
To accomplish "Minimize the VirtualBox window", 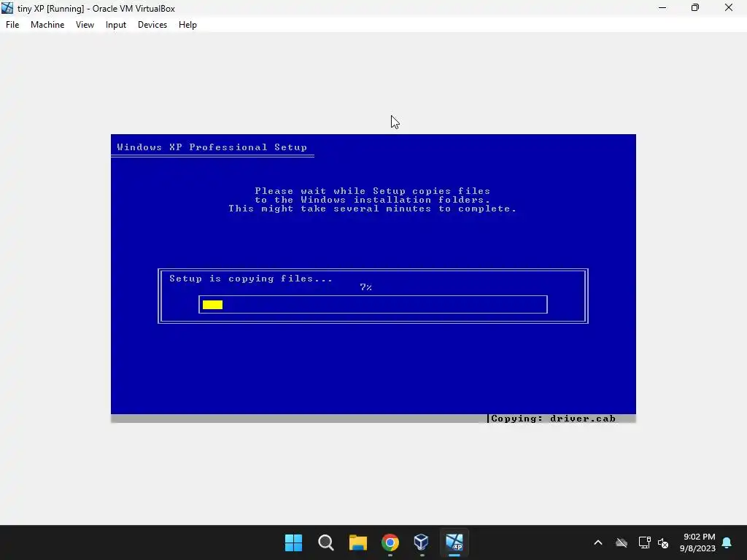I will coord(662,8).
